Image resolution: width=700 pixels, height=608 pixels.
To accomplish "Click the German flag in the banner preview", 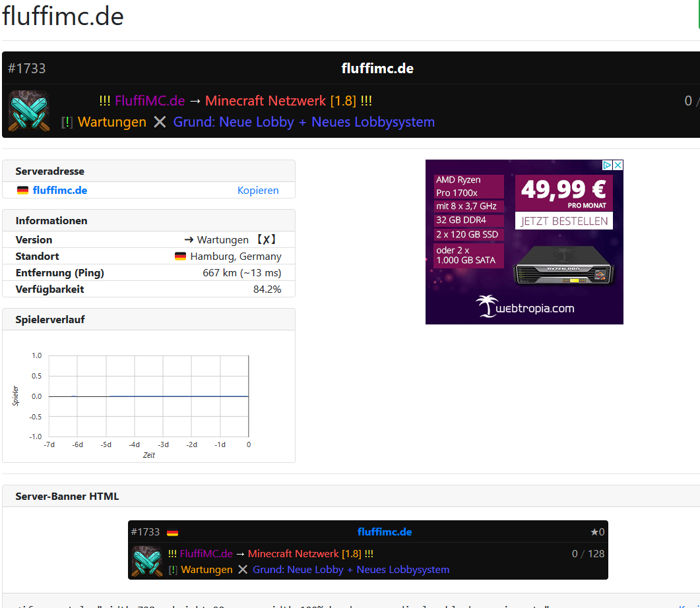I will [172, 533].
